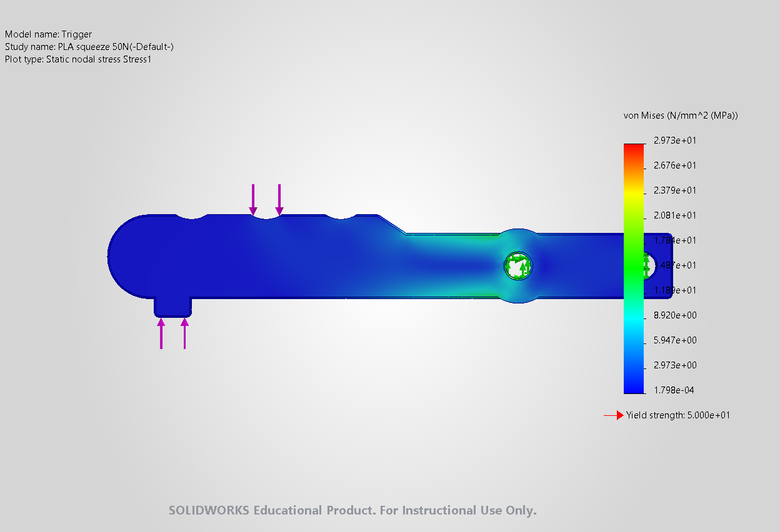This screenshot has height=532, width=780.
Task: Select the green fixture symbols in the center pivot hole
Action: pyautogui.click(x=518, y=266)
